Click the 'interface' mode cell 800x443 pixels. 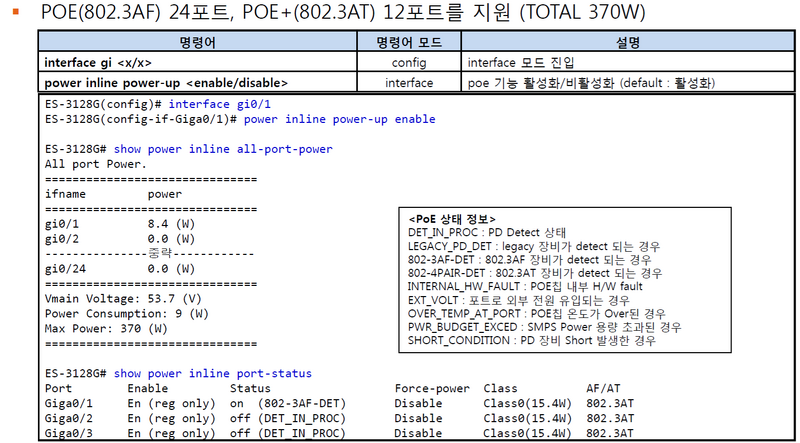(x=409, y=83)
